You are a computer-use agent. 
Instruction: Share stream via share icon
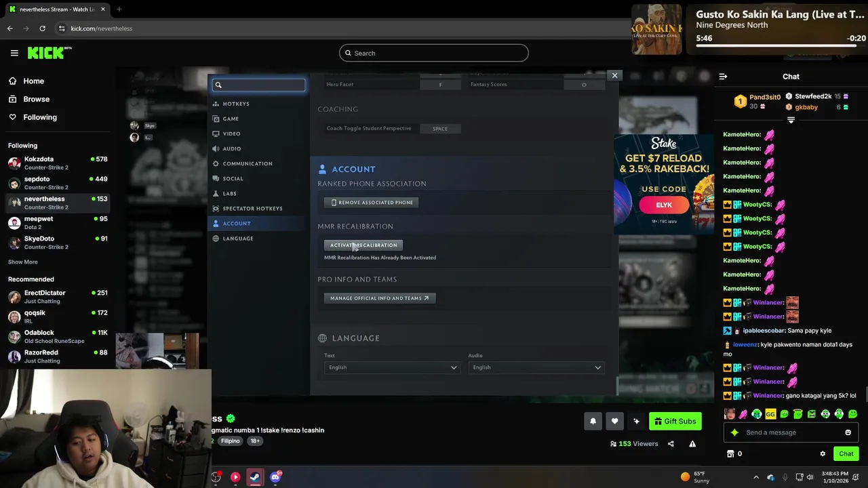671,444
